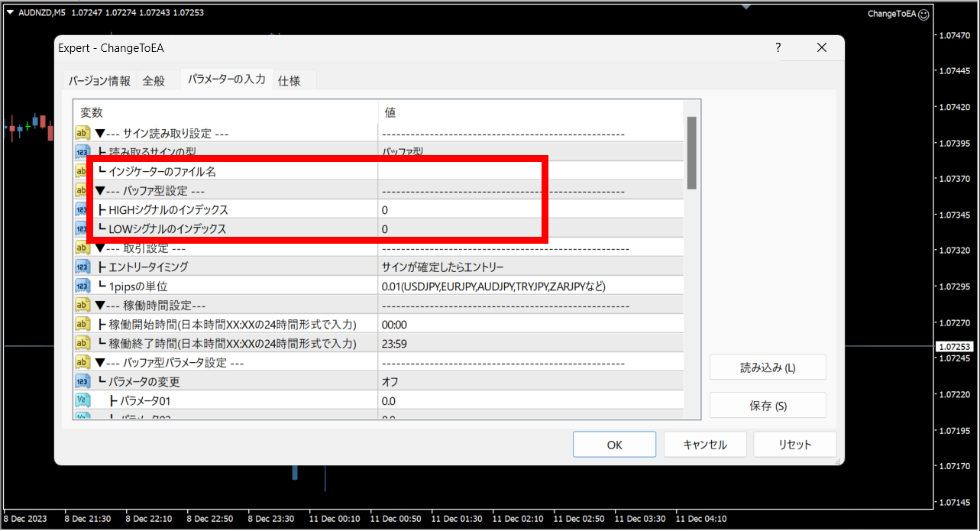The width and height of the screenshot is (980, 531).
Task: Click the AUDNZD,M5 chart title text
Action: coord(43,12)
